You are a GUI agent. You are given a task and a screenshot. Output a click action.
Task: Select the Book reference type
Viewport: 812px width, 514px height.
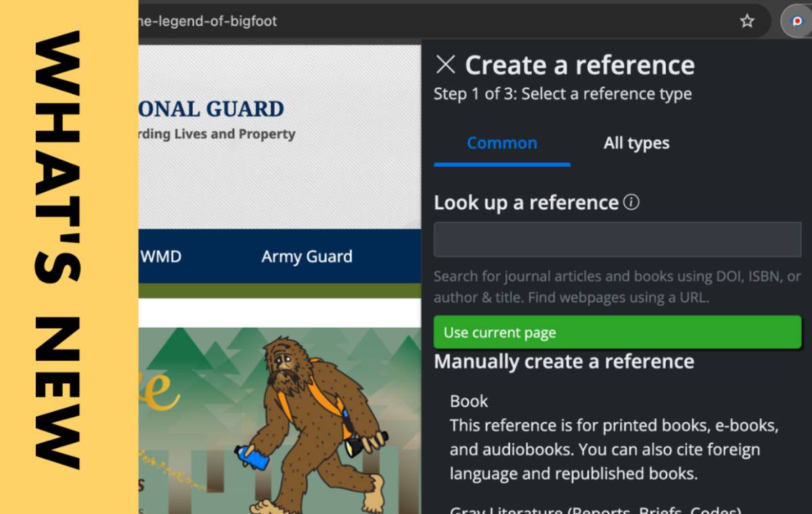(x=469, y=401)
